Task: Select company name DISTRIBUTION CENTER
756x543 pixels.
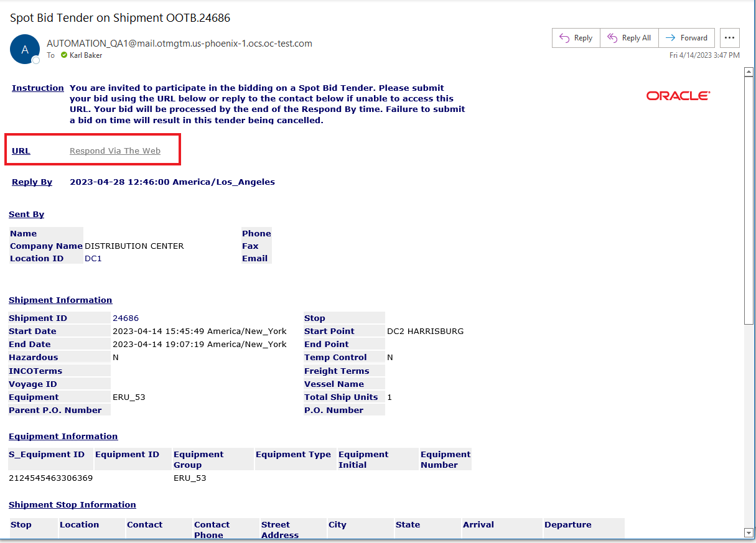Action: click(x=134, y=246)
